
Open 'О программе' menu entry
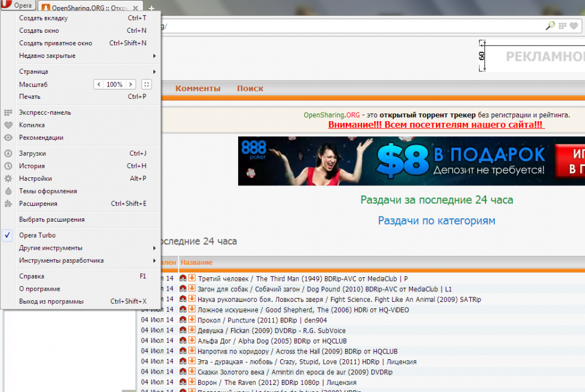(81, 289)
